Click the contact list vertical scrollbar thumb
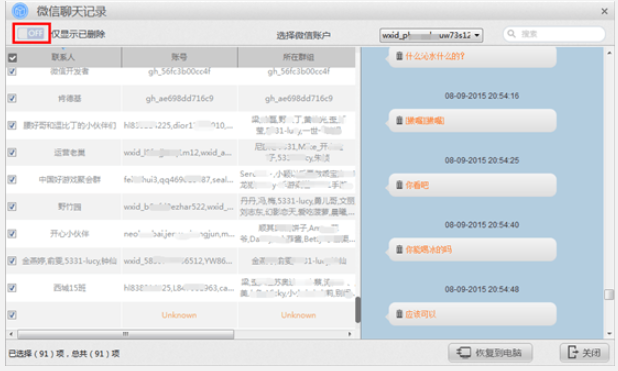This screenshot has height=371, width=618. 357,310
